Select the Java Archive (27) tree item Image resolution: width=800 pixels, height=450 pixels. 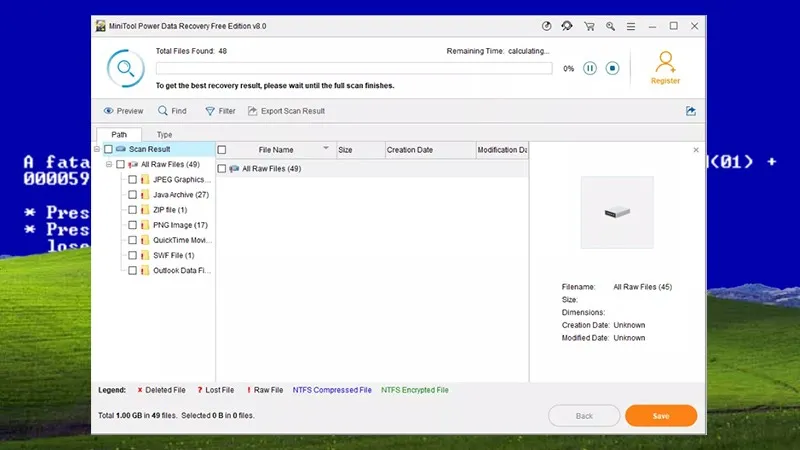pyautogui.click(x=181, y=195)
